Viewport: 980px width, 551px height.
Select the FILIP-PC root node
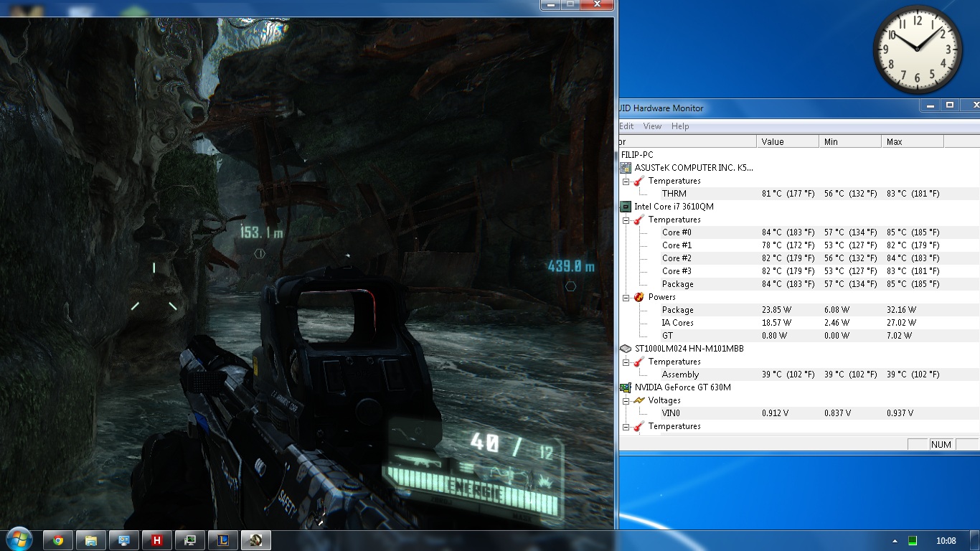[637, 155]
